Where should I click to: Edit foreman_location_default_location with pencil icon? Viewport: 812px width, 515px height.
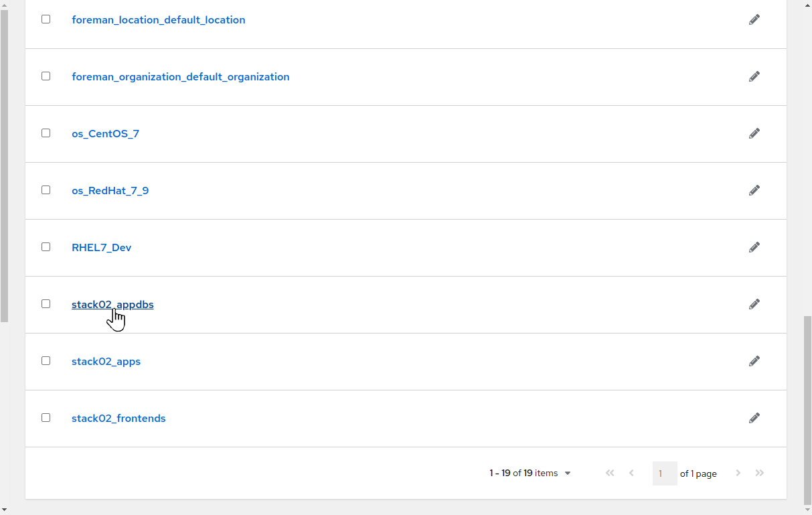[754, 19]
